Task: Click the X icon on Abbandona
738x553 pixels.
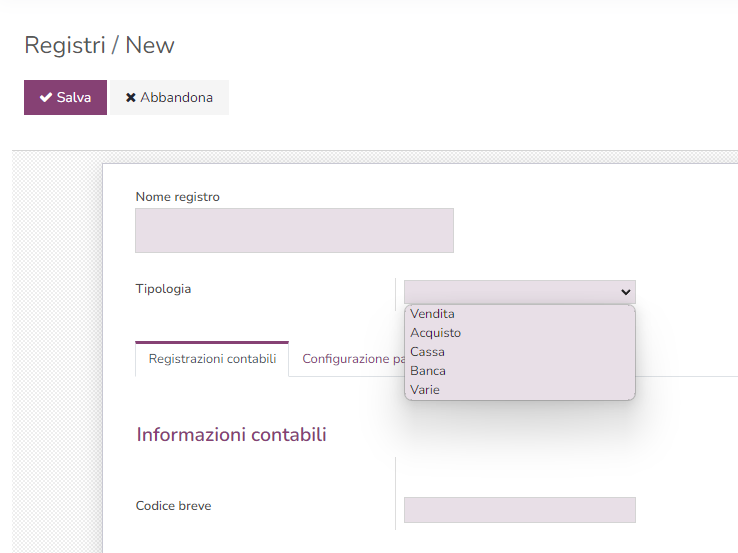Action: pyautogui.click(x=131, y=98)
